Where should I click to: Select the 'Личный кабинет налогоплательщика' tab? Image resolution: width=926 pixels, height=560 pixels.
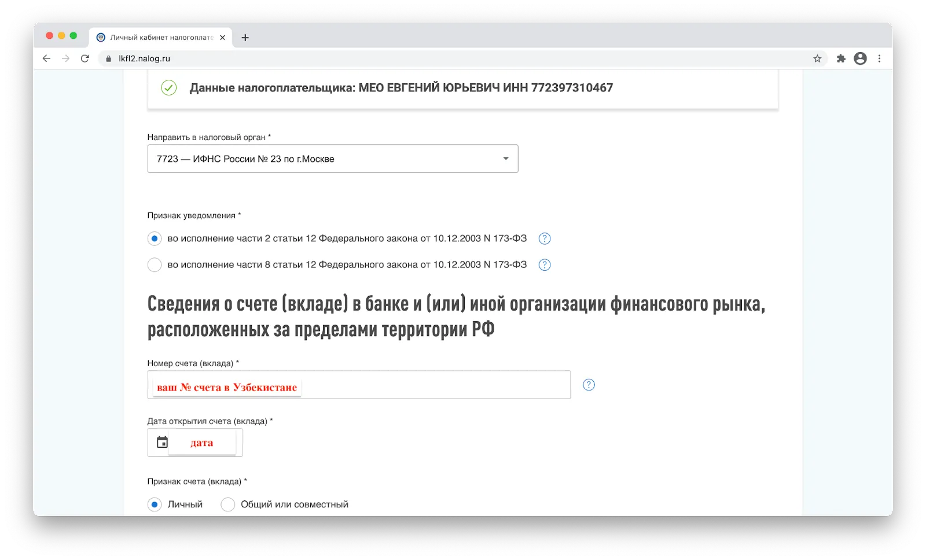156,38
